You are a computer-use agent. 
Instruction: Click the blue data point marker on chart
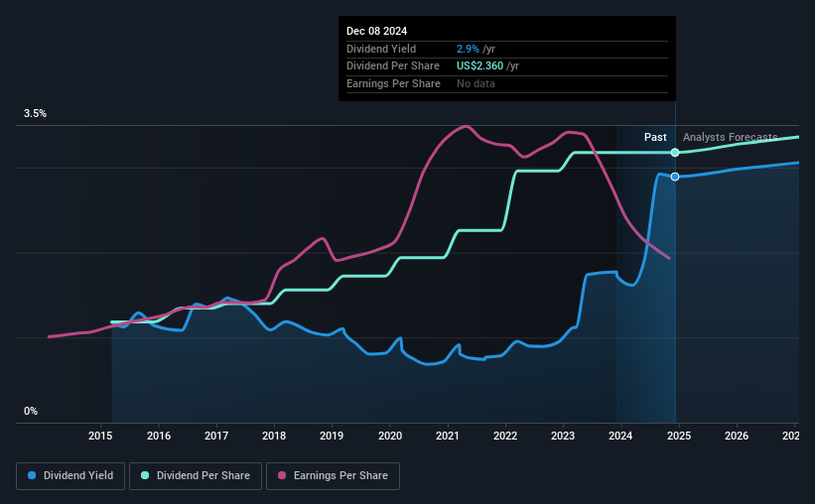(675, 177)
